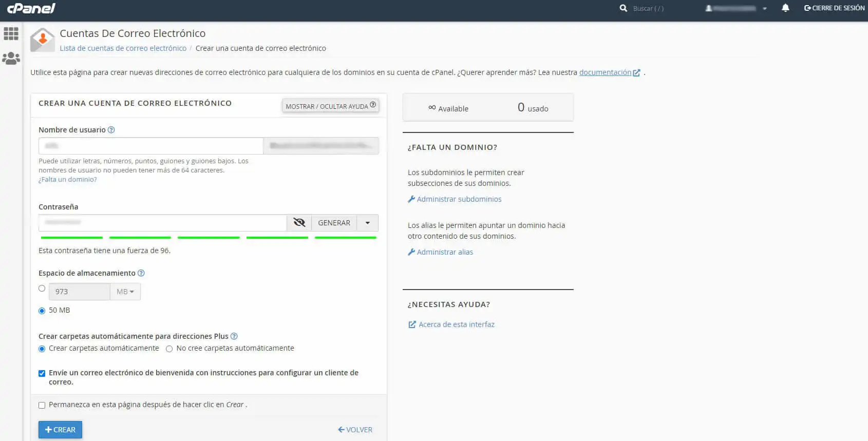This screenshot has height=441, width=868.
Task: Focus the 973 storage size field
Action: click(x=80, y=292)
